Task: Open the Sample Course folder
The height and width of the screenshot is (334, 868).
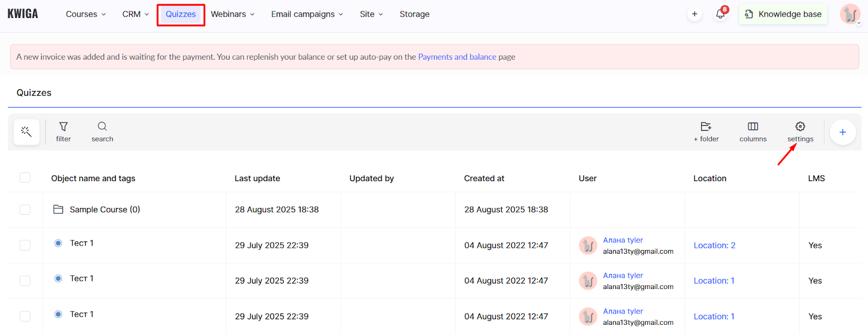Action: click(x=104, y=210)
